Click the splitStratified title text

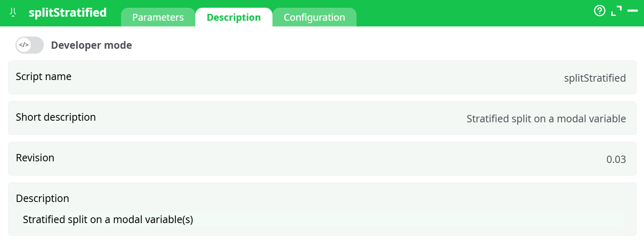coord(67,13)
